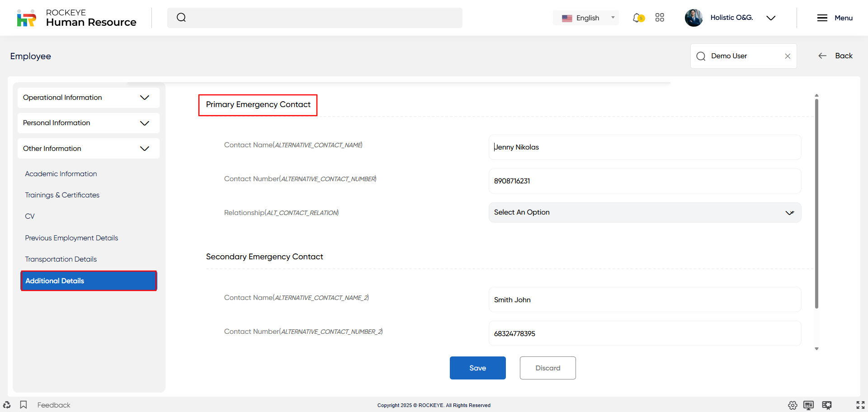Click the Employee page title
This screenshot has width=868, height=412.
click(31, 56)
